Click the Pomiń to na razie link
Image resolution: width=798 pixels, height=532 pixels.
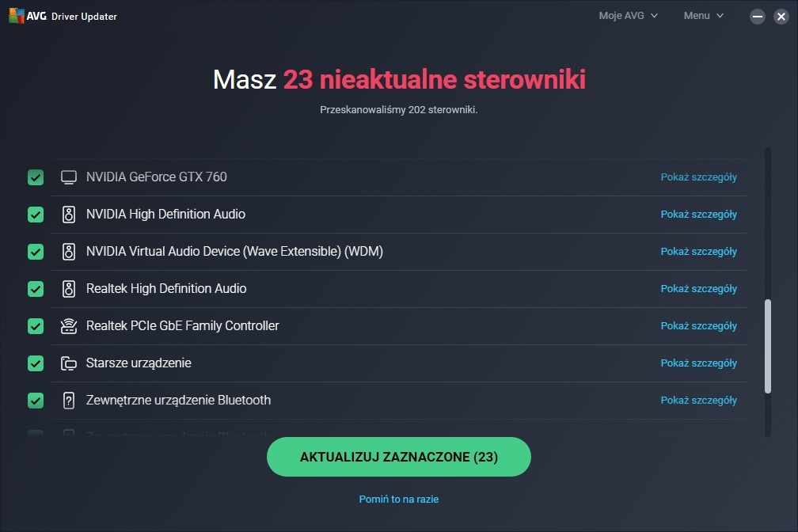click(398, 500)
